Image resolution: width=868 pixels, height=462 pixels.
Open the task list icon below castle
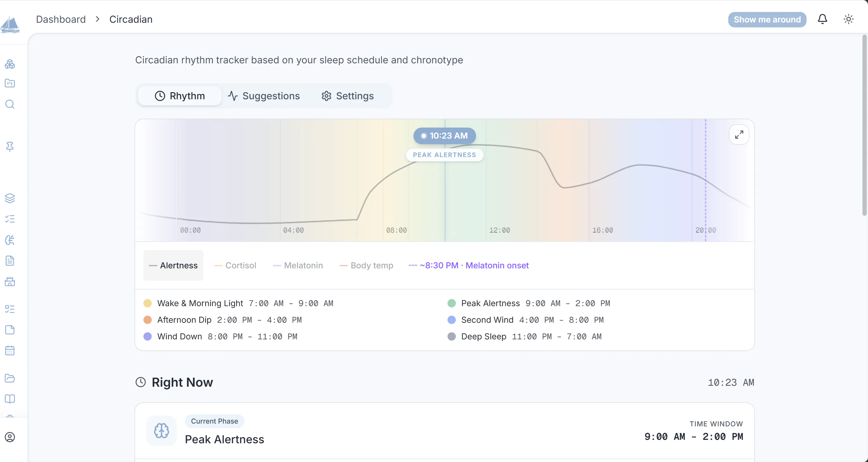tap(10, 309)
